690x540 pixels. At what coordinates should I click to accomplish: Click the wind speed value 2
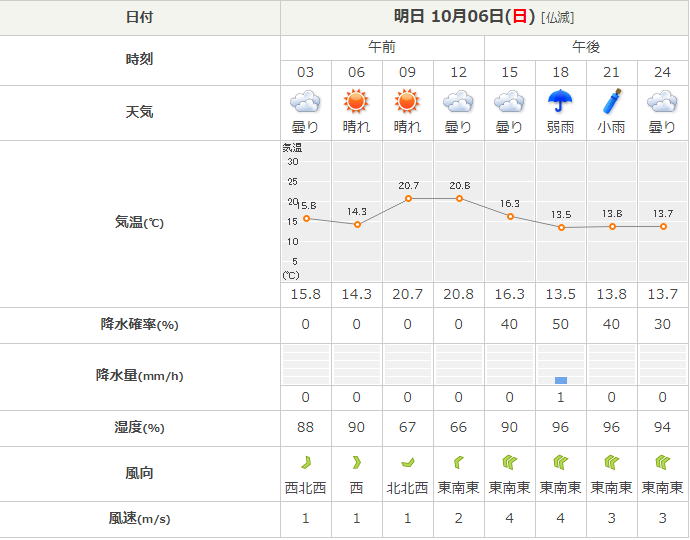[x=459, y=518]
